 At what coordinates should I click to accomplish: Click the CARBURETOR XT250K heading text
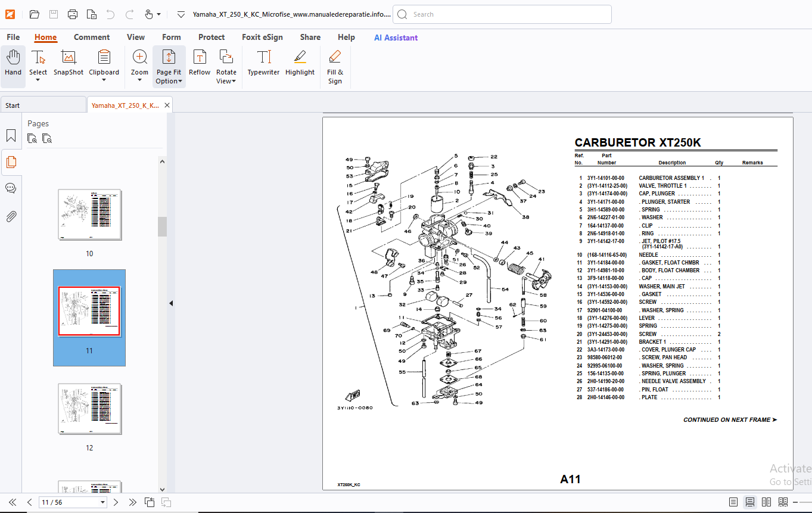coord(637,142)
